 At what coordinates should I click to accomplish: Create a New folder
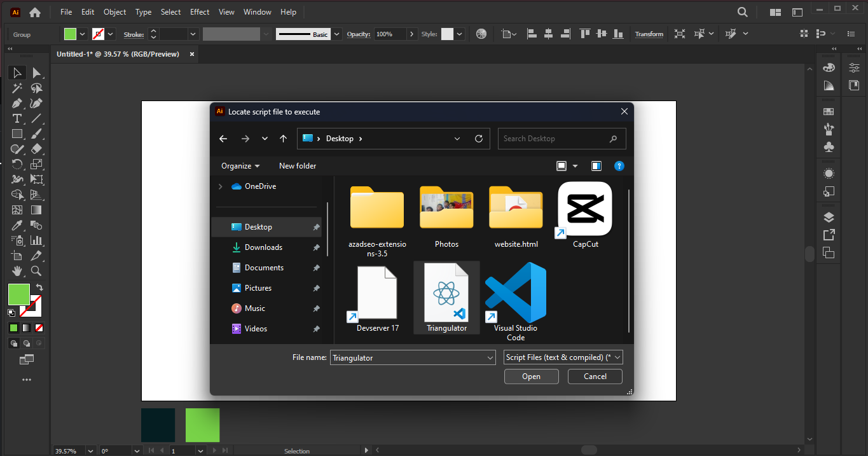[297, 165]
